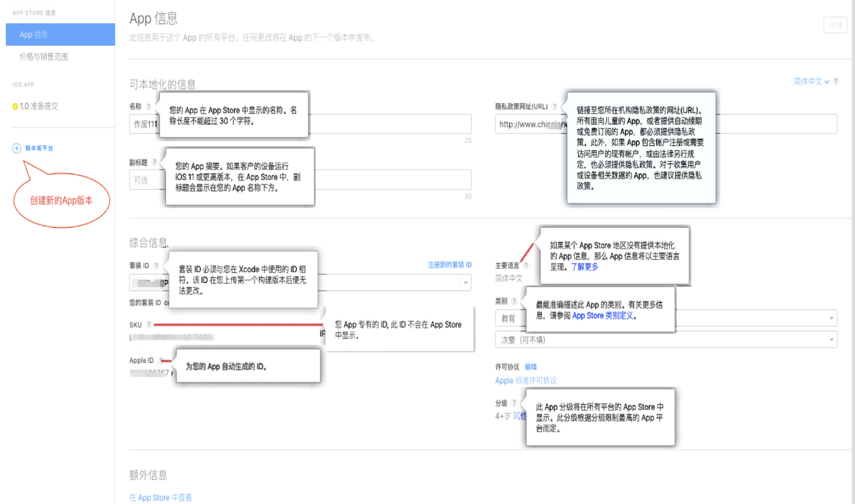
Task: Click the 4+岁 rating text
Action: coord(503,416)
